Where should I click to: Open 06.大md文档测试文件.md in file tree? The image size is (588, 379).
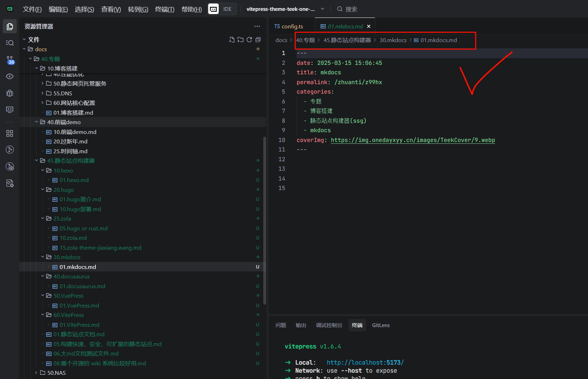(x=86, y=353)
